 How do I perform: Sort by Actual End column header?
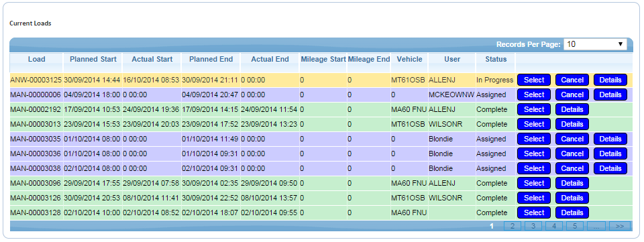tap(270, 60)
